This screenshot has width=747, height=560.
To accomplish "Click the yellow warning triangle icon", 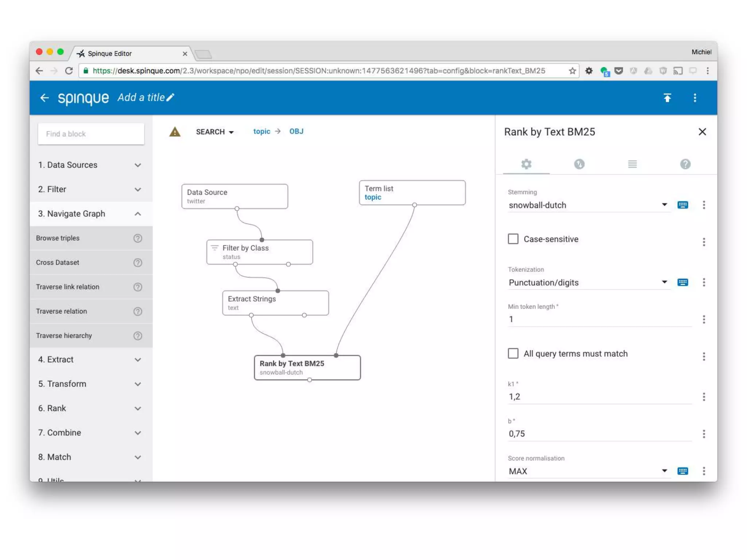I will (x=175, y=132).
